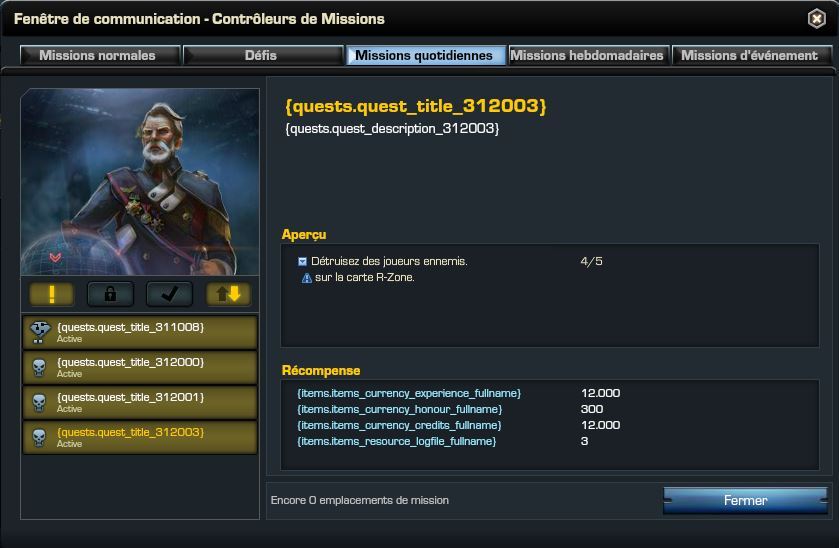839x548 pixels.
Task: Switch to Missions normales tab
Action: coord(100,55)
